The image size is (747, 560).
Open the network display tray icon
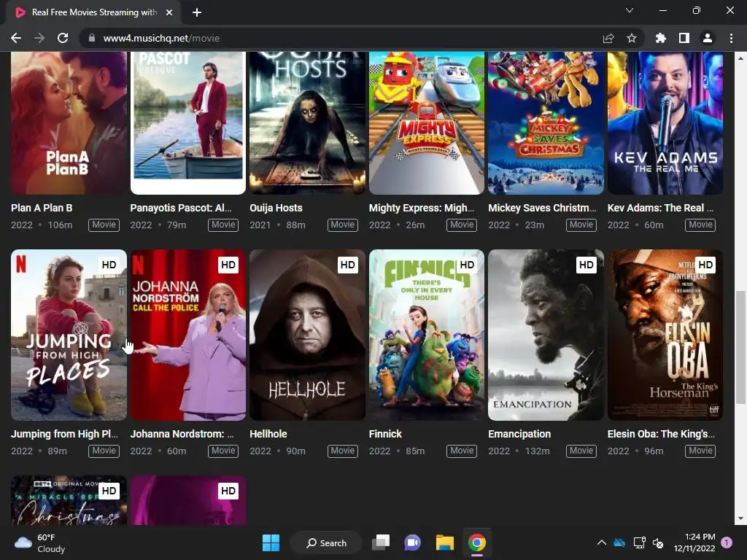coord(639,542)
